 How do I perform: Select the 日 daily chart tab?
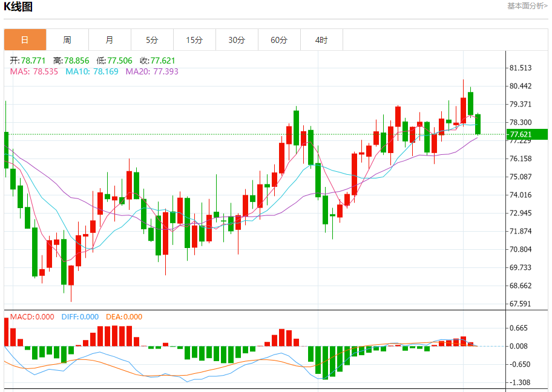point(25,40)
